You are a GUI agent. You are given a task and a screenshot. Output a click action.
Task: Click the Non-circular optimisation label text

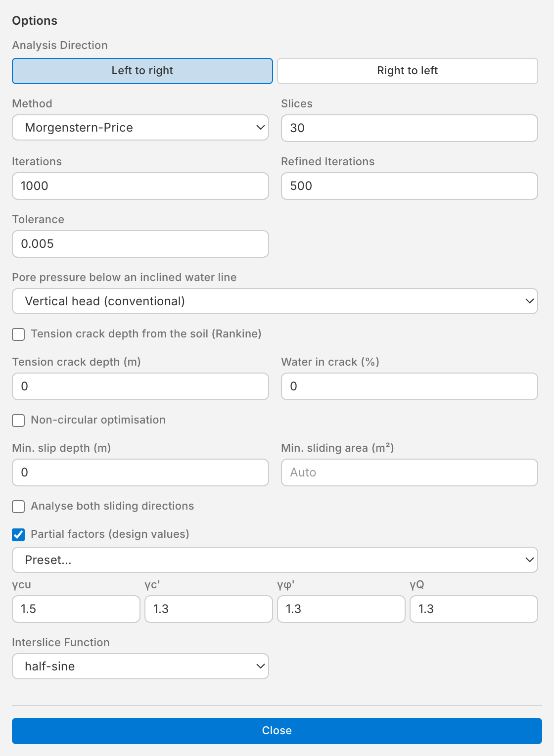point(98,420)
